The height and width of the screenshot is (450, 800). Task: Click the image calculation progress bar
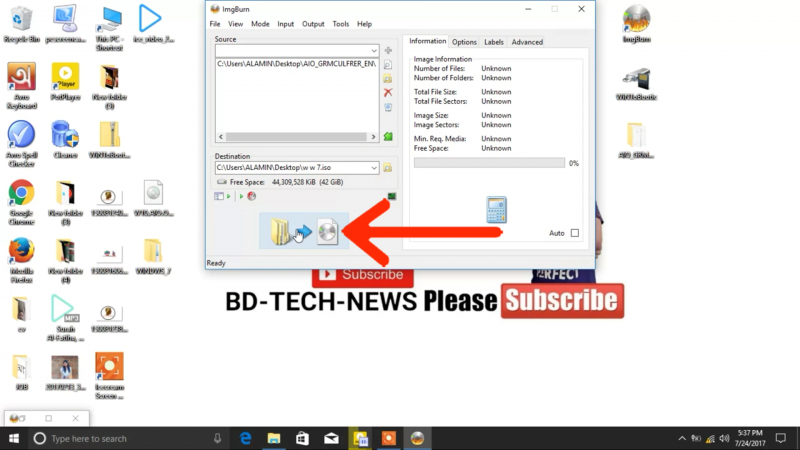[489, 163]
